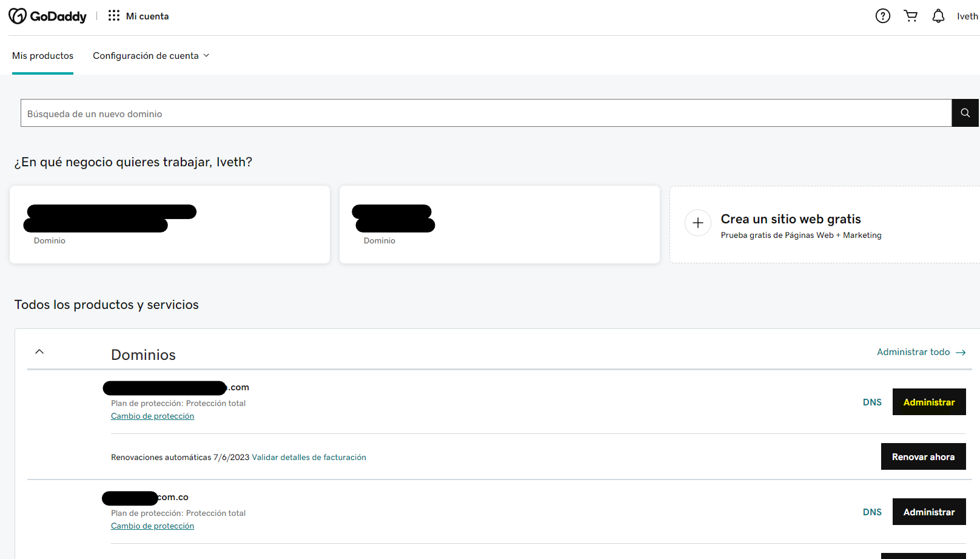
Task: Click the Renovaciones automáticas 7/6/2023 text
Action: coord(180,458)
